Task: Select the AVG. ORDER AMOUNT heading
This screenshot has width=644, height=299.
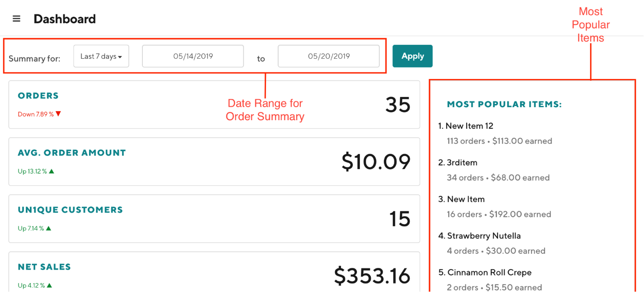Action: (72, 153)
